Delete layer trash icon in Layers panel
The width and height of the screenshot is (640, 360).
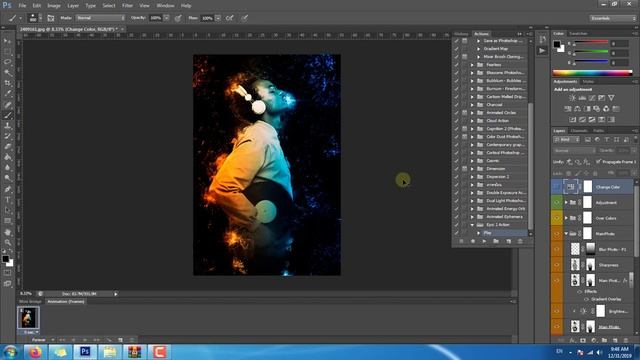point(626,340)
